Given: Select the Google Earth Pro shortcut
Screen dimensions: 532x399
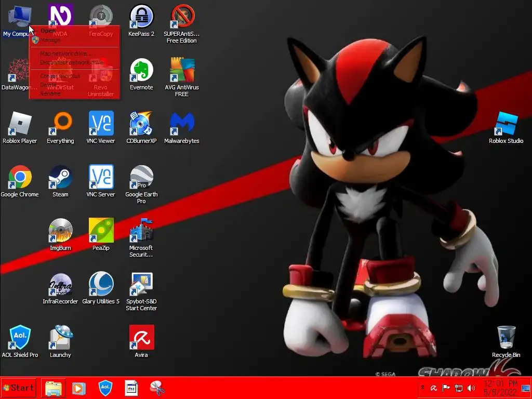Looking at the screenshot, I should point(141,184).
